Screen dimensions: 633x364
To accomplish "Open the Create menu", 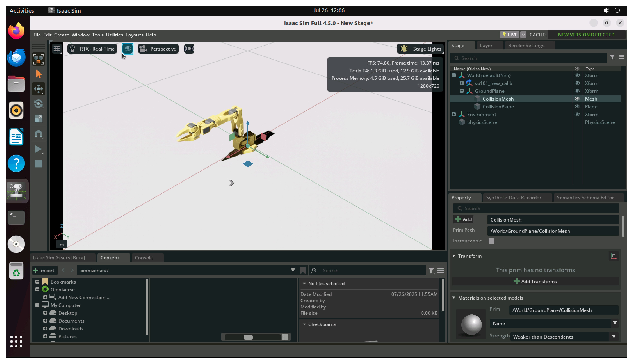I will [61, 35].
